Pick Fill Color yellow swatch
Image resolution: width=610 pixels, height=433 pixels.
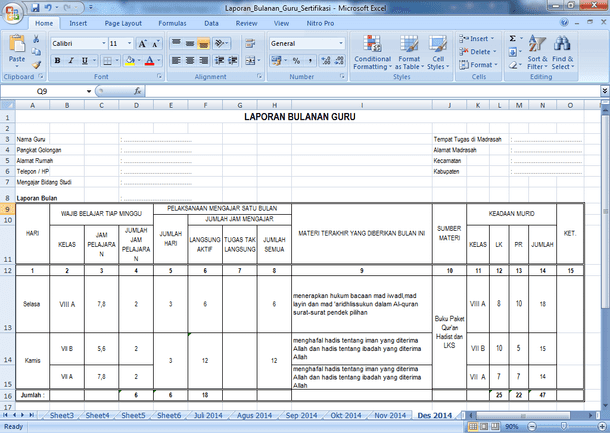click(x=130, y=61)
